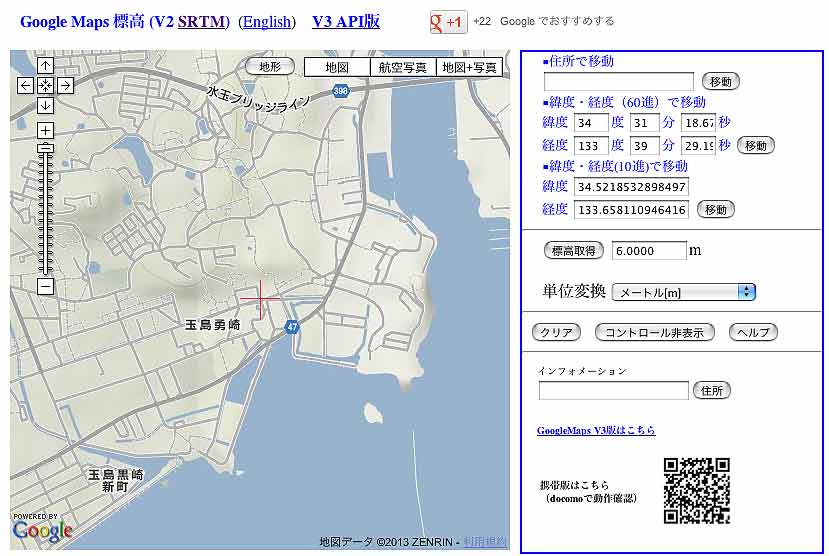Screen dimensions: 829x556
Task: Click the longitude seconds field 29.19
Action: pyautogui.click(x=698, y=145)
